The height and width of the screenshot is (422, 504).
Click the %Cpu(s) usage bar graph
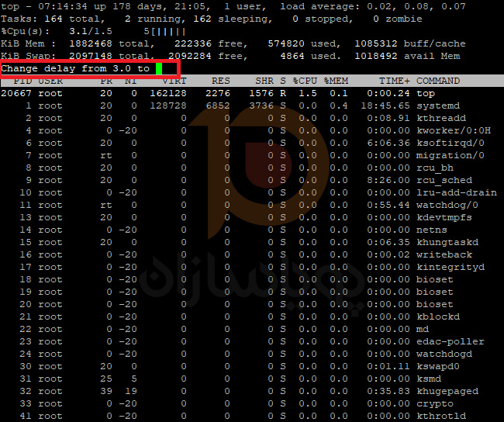[x=168, y=31]
